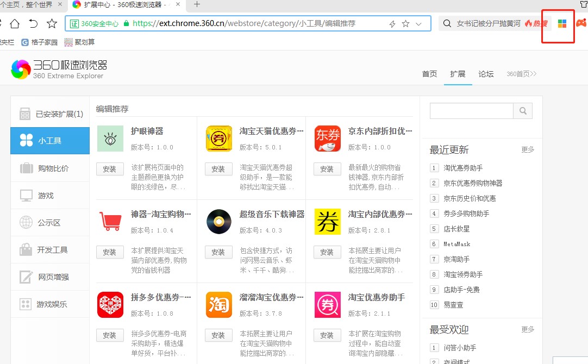
Task: Click the lightning speed mode icon in address bar
Action: tap(392, 24)
